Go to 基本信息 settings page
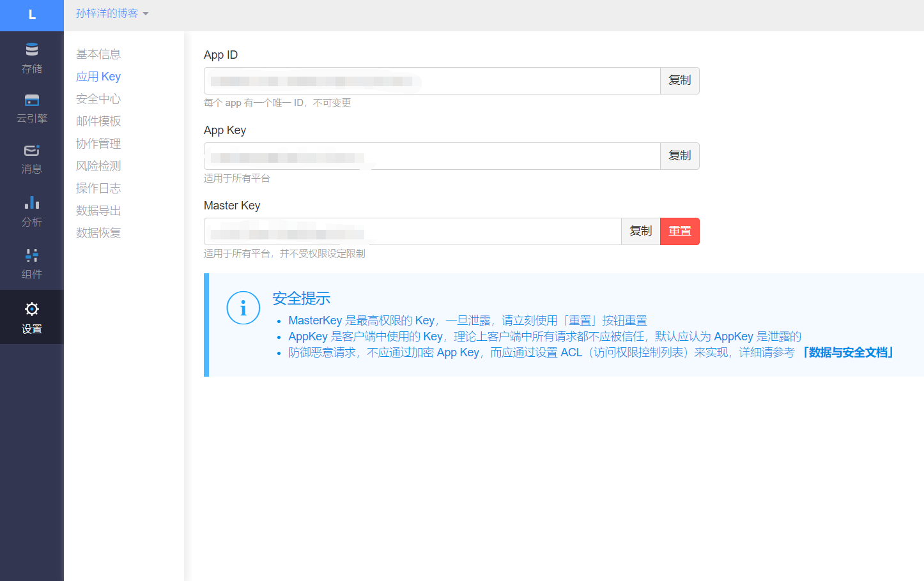 pos(98,54)
